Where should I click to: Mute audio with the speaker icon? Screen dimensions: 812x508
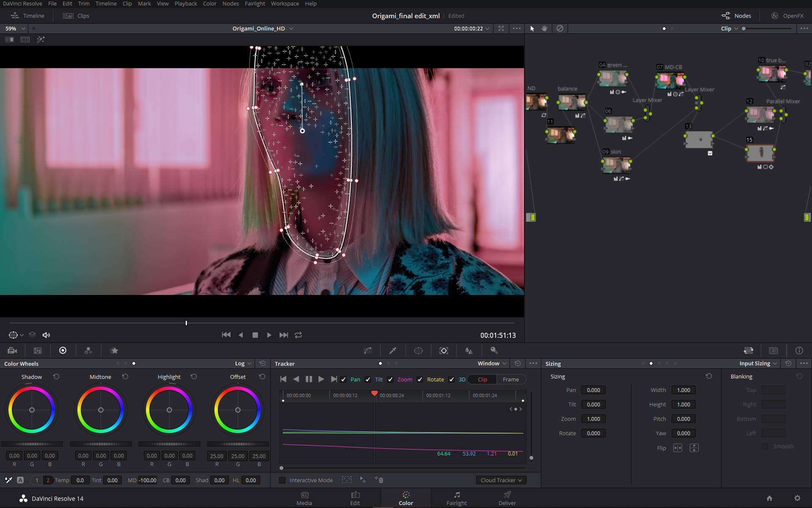(x=46, y=335)
